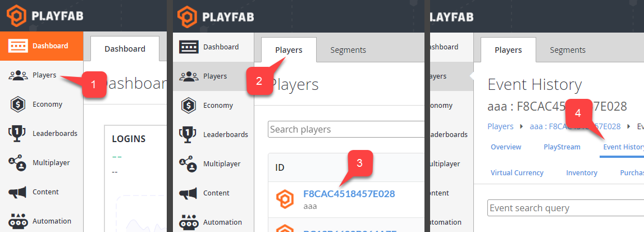Click highlighted Players icon in Players list sidebar
The width and height of the screenshot is (644, 232).
[x=189, y=76]
